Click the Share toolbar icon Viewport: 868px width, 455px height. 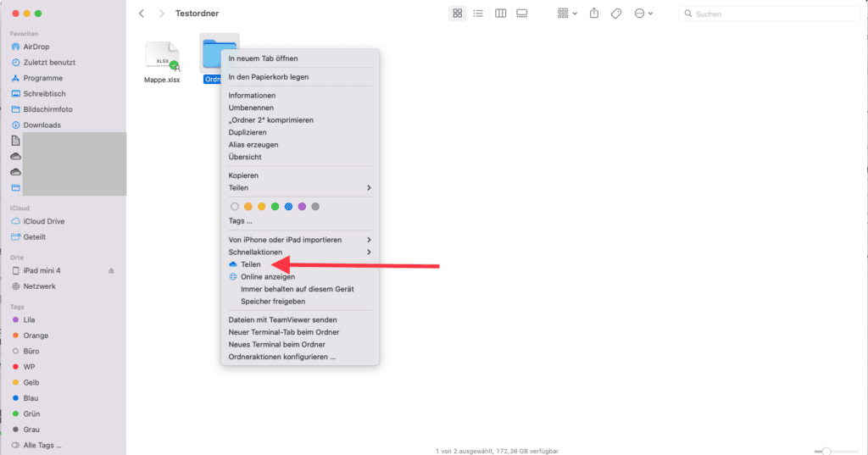[x=594, y=14]
